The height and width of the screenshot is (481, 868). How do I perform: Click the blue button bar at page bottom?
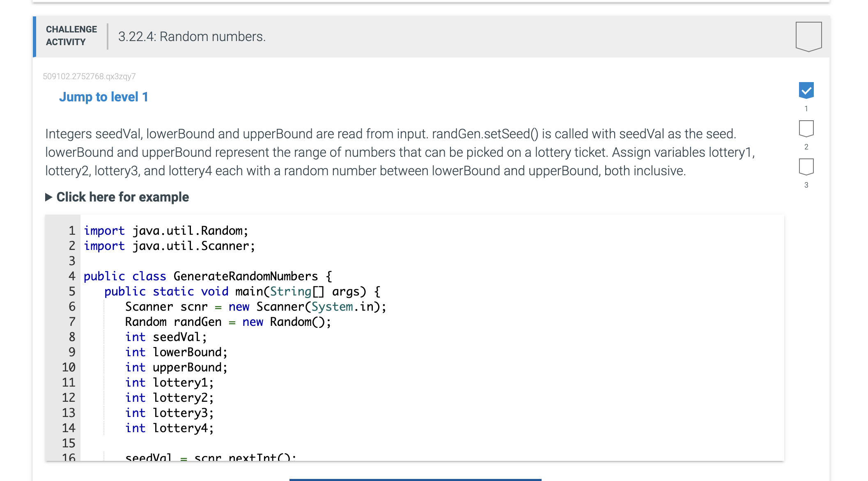pyautogui.click(x=416, y=479)
